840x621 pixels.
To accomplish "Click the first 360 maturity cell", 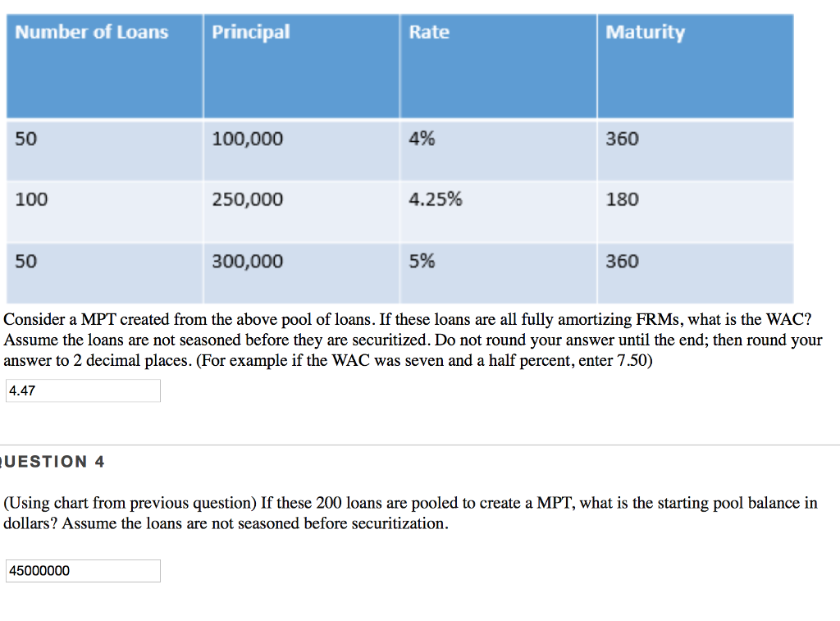I will (622, 139).
